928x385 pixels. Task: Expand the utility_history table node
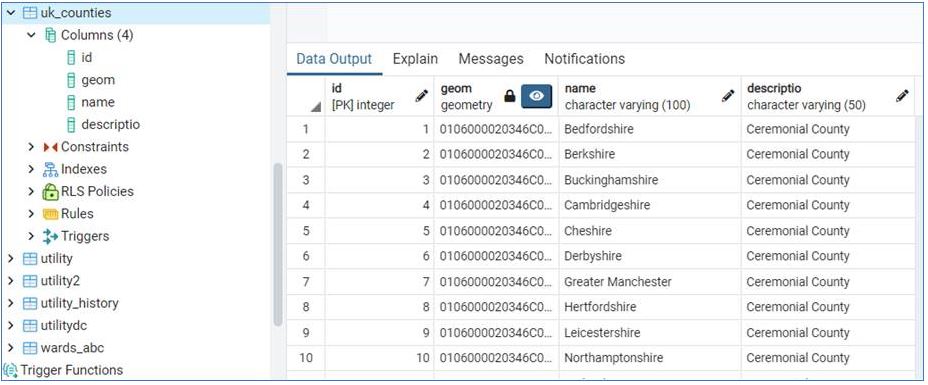click(11, 303)
